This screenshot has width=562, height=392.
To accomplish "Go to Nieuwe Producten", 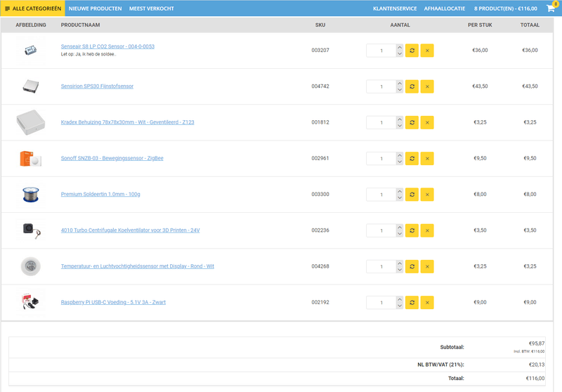I will tap(95, 8).
